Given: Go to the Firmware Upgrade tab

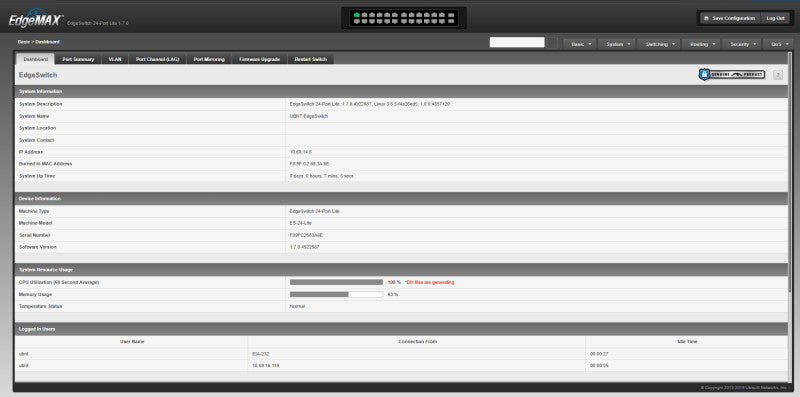Looking at the screenshot, I should coord(260,59).
